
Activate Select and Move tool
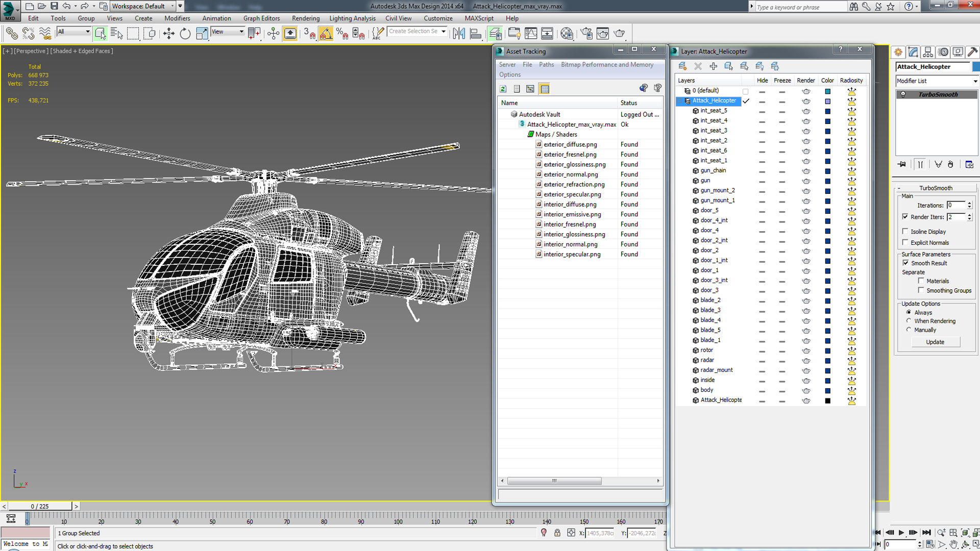click(x=168, y=34)
